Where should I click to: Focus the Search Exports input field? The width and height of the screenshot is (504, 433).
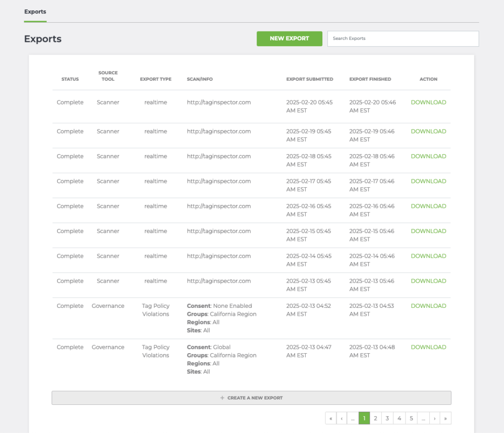point(403,38)
